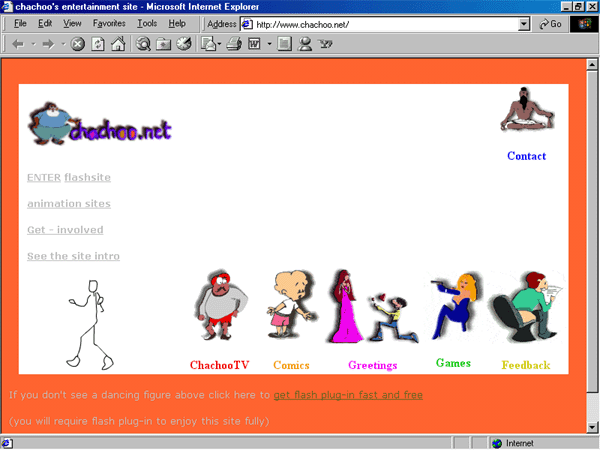Click the vertical scrollbar down arrow
600x450 pixels.
point(592,427)
